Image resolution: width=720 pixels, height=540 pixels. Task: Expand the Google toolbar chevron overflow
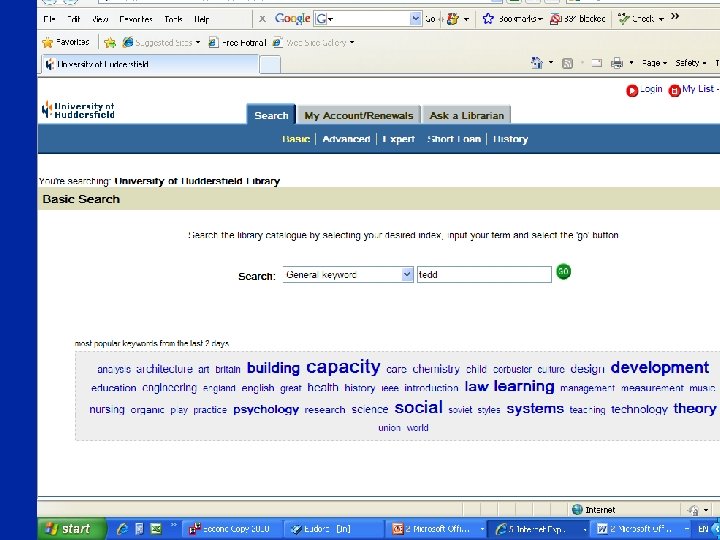click(x=675, y=17)
